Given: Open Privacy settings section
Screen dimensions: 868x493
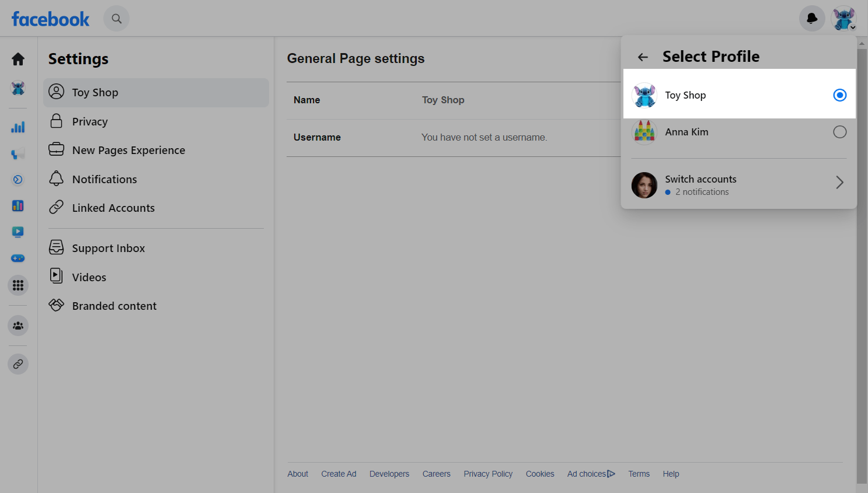Looking at the screenshot, I should [x=90, y=121].
